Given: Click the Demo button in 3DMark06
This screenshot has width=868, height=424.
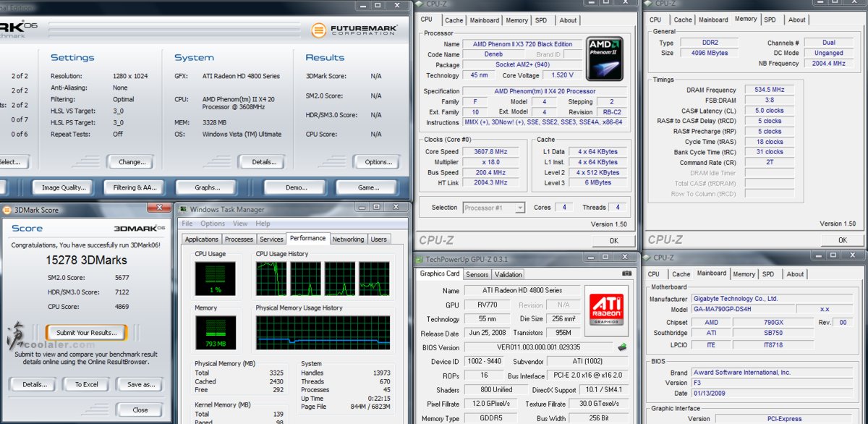Looking at the screenshot, I should [296, 187].
